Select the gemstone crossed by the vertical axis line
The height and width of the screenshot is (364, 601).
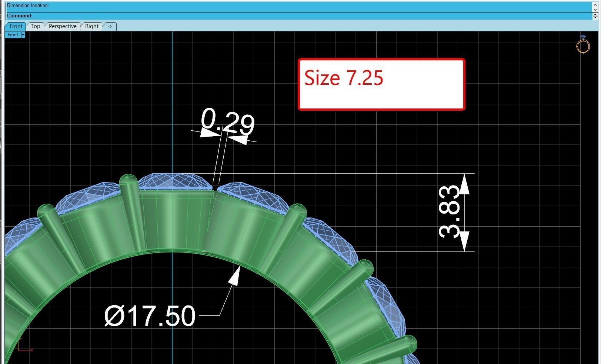(x=175, y=181)
